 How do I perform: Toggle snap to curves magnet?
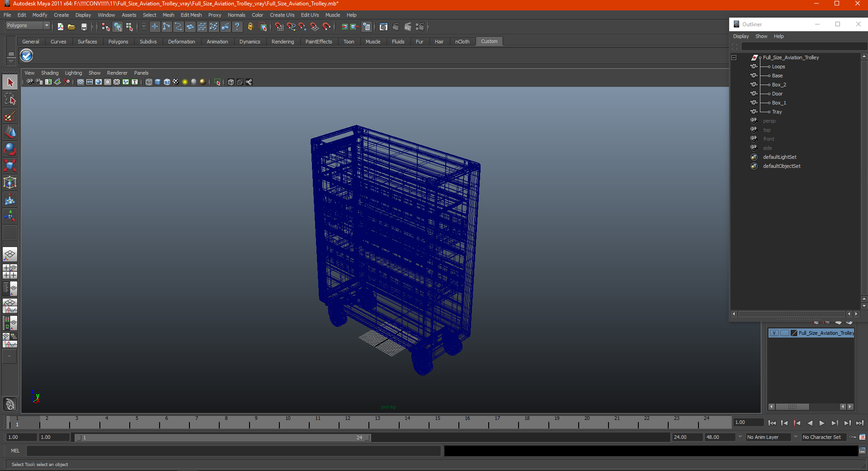[291, 27]
